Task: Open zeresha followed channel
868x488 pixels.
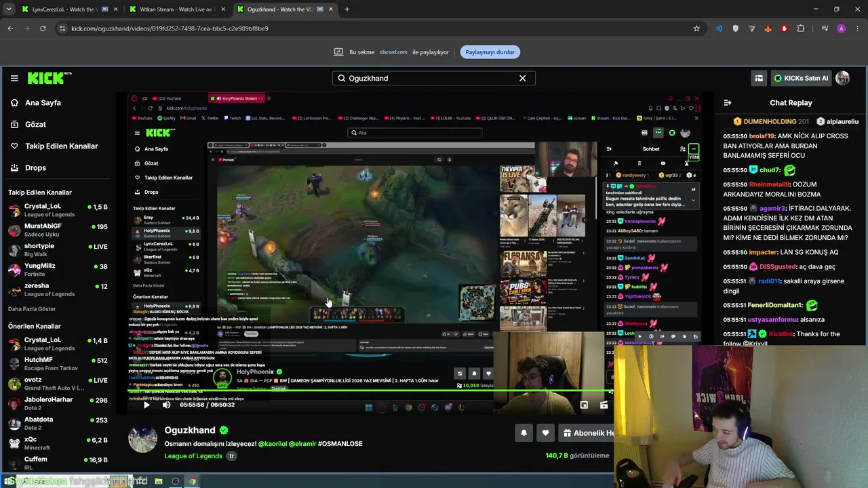Action: point(58,289)
